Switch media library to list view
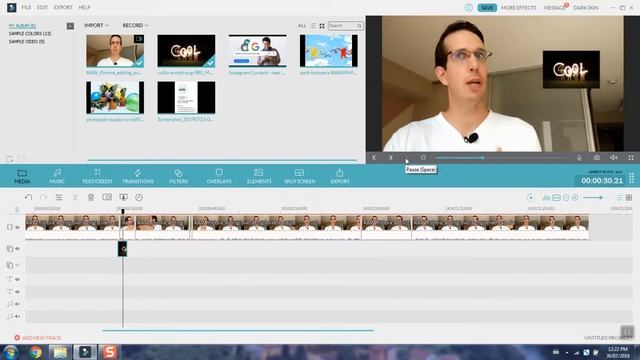 point(313,26)
